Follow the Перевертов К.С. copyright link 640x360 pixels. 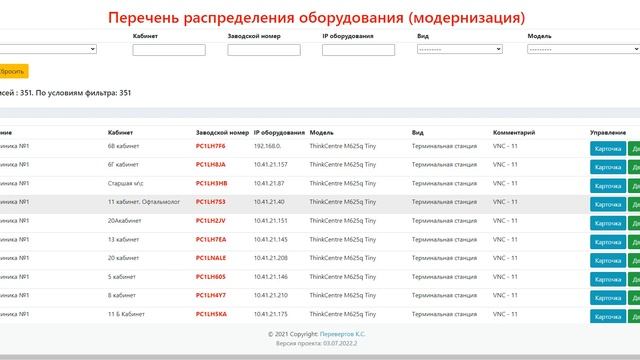342,334
